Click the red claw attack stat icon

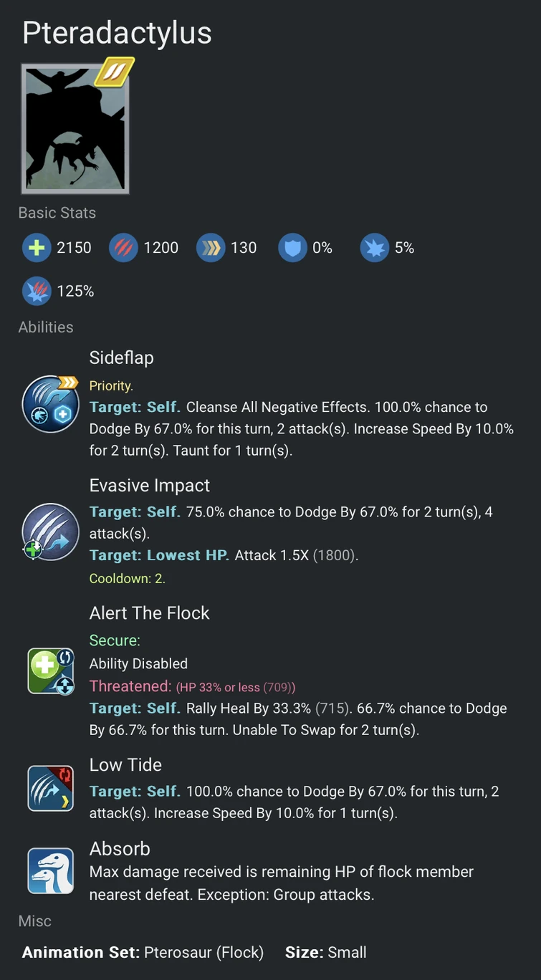(x=123, y=248)
